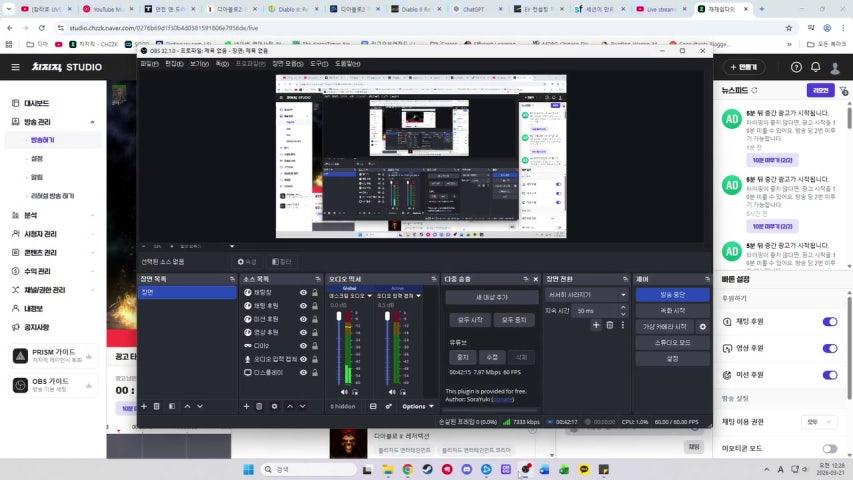Add a new scene with plus icon
This screenshot has width=853, height=480.
tap(144, 406)
